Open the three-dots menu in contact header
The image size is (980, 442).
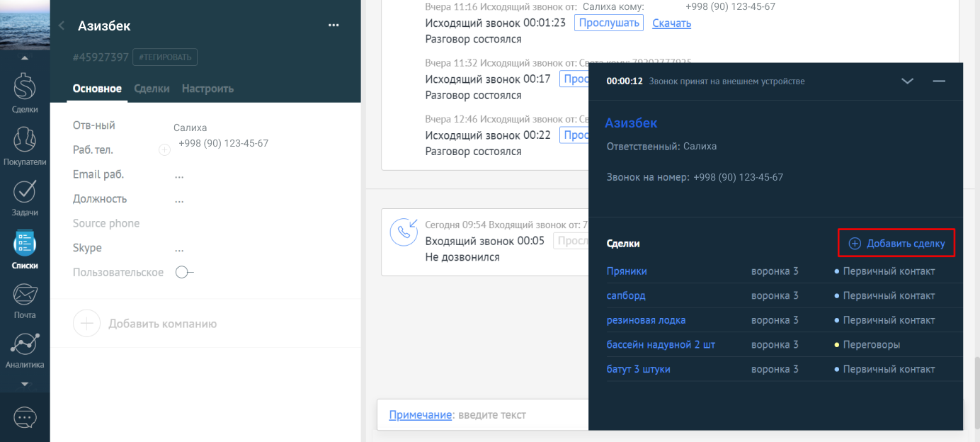click(x=334, y=25)
